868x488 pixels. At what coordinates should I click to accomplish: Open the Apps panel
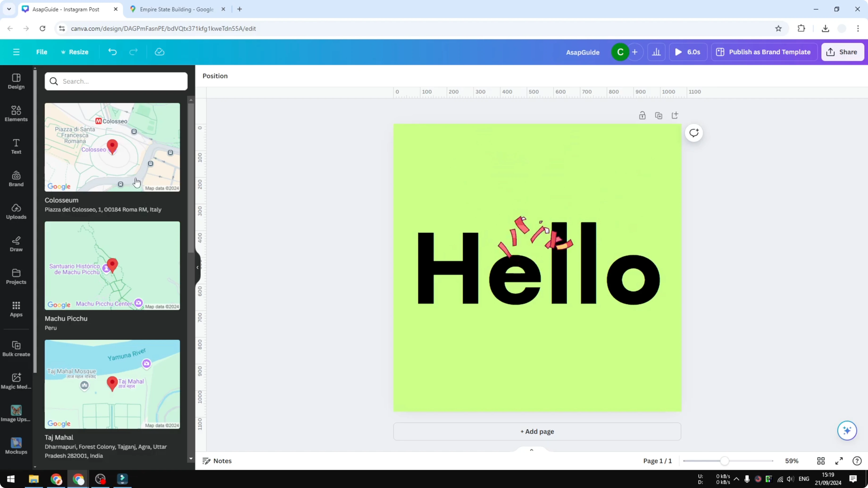click(x=16, y=309)
